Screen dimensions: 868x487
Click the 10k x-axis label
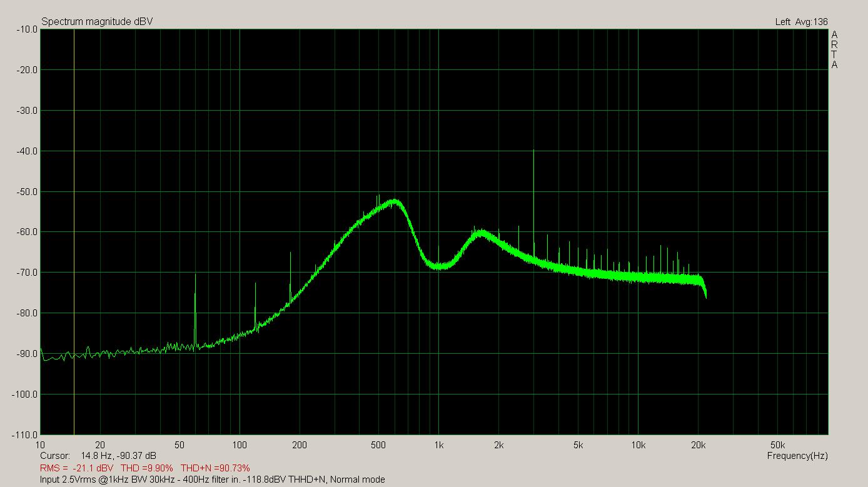(x=638, y=445)
